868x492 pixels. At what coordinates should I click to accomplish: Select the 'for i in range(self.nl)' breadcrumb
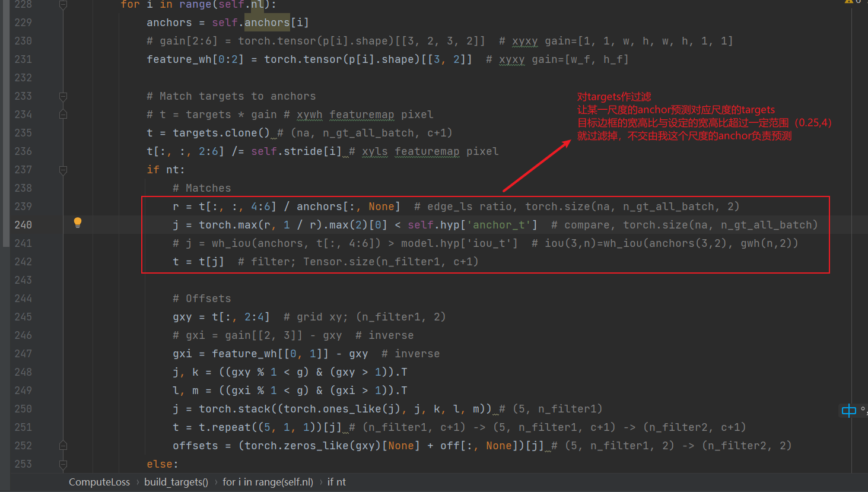click(268, 482)
